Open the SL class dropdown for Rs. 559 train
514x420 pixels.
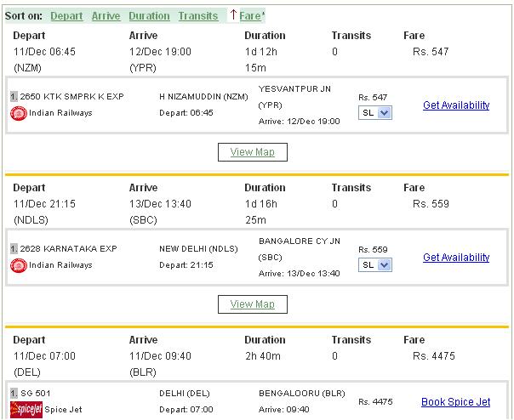pyautogui.click(x=375, y=265)
